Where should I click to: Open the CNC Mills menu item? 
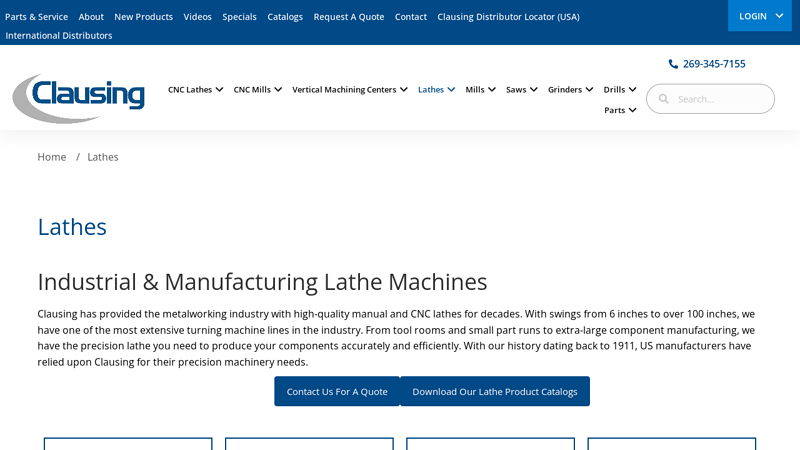click(x=252, y=90)
